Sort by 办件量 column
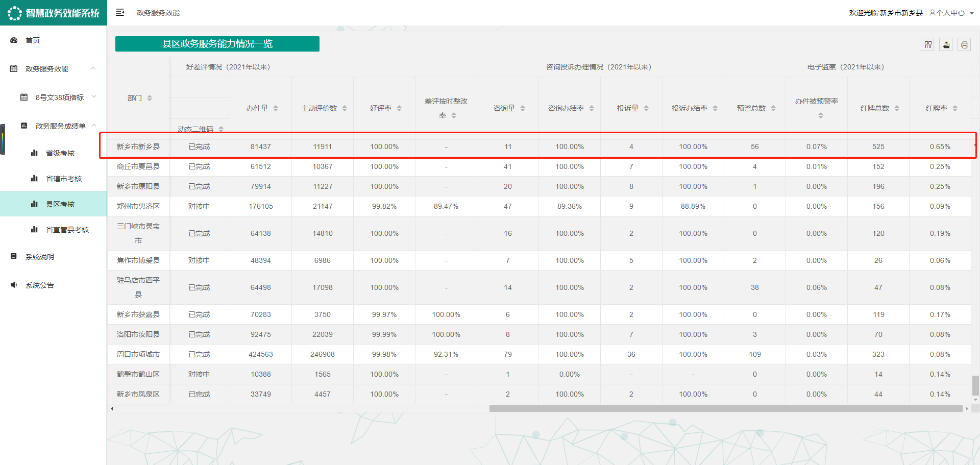980x465 pixels. click(x=276, y=108)
